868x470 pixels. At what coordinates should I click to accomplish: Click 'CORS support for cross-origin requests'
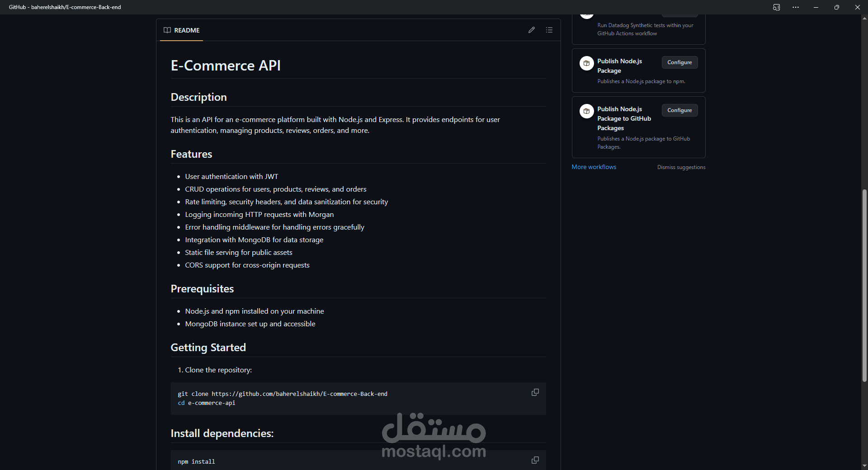247,265
